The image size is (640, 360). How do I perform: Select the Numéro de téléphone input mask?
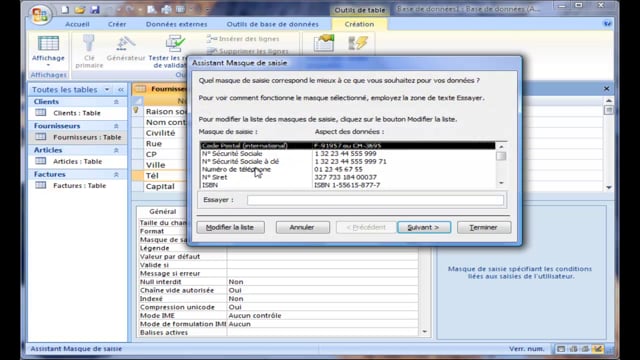347,169
